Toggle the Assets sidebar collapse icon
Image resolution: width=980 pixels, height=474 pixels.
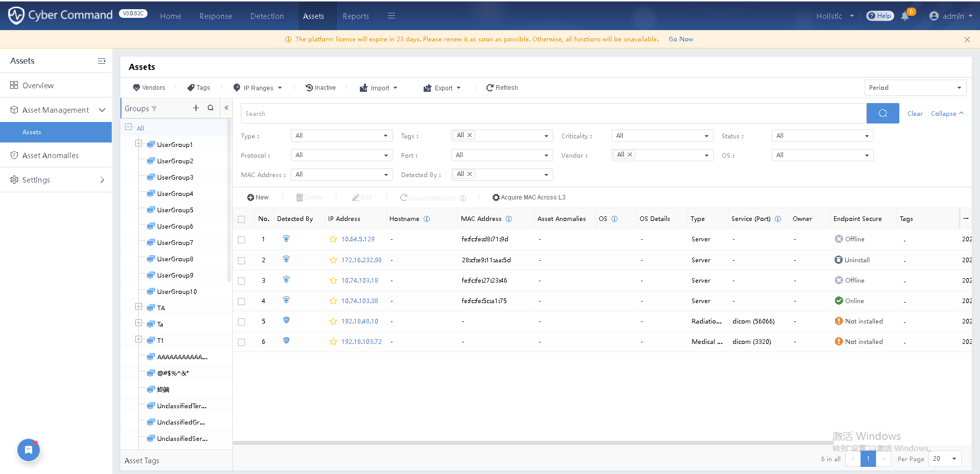tap(102, 61)
